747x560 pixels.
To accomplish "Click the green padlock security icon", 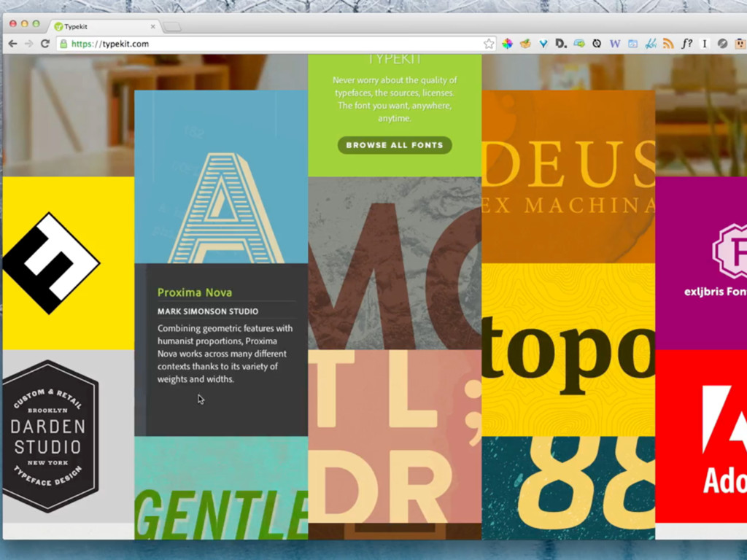I will point(63,43).
